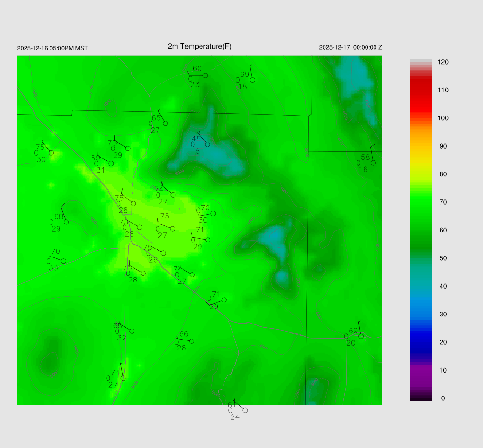Click the station plot reading 68 and 32
483x448 pixels.
(132, 331)
